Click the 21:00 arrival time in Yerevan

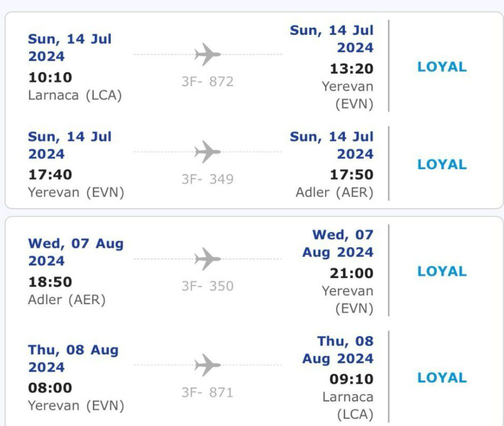click(351, 273)
